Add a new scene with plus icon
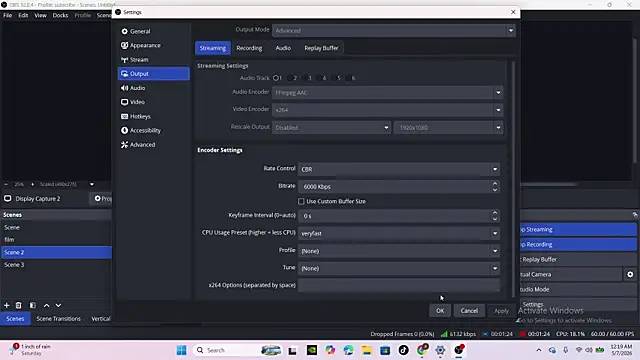Screen dimensions: 640x360 click(x=7, y=305)
